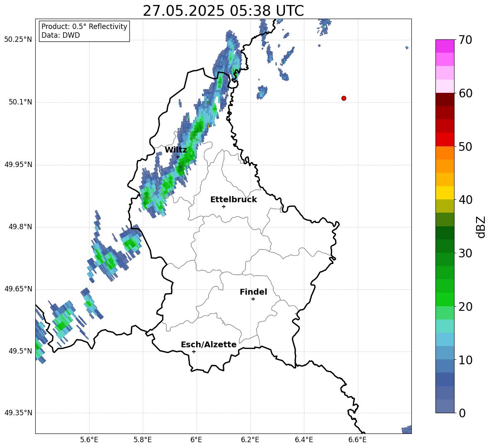491x448 pixels.
Task: Click the 6.4°E longitude label
Action: (x=304, y=440)
